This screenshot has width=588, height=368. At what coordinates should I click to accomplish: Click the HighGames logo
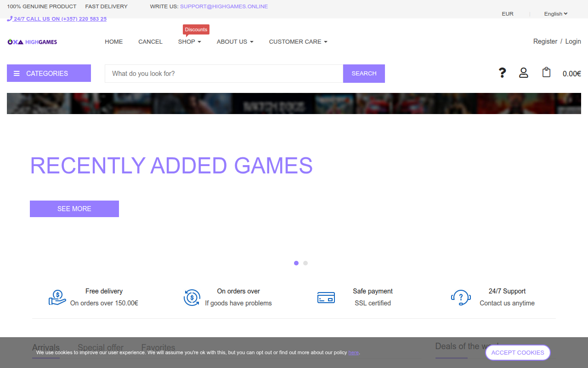point(32,42)
